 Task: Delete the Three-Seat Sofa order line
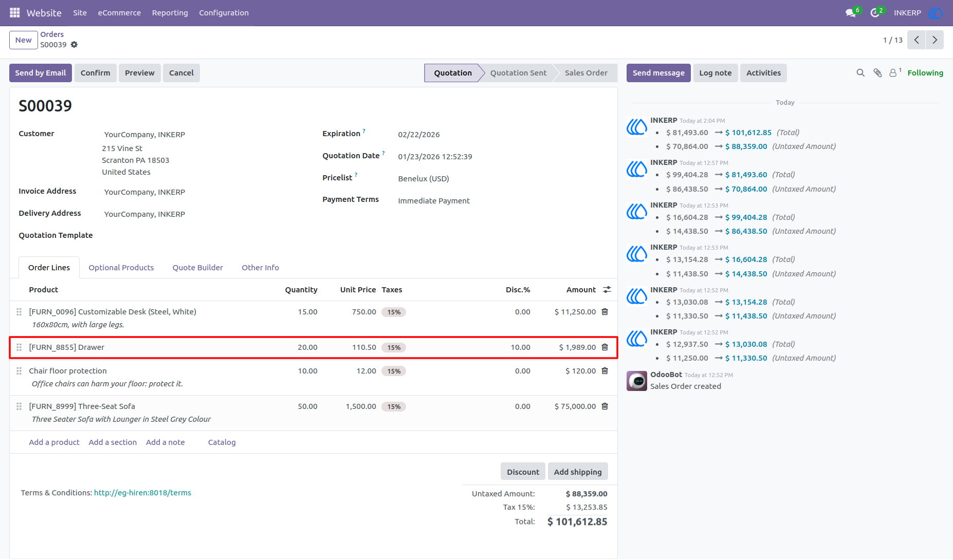tap(605, 406)
